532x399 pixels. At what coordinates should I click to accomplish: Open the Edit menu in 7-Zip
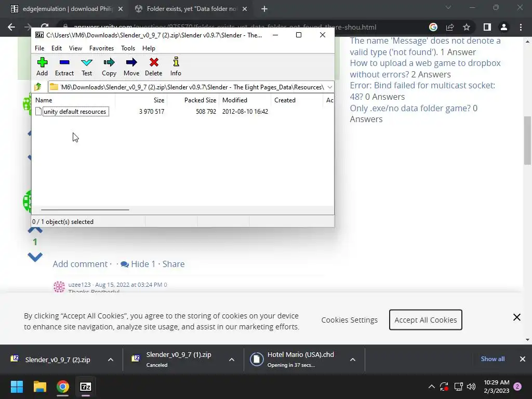(56, 48)
